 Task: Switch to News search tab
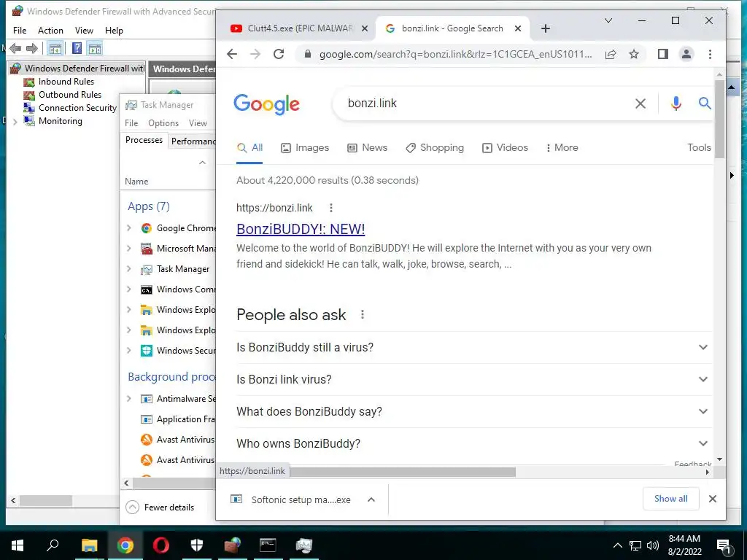368,147
